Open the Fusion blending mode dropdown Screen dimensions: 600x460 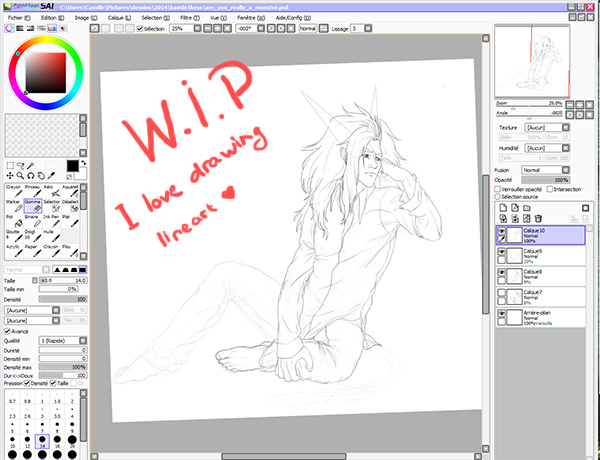pyautogui.click(x=545, y=170)
